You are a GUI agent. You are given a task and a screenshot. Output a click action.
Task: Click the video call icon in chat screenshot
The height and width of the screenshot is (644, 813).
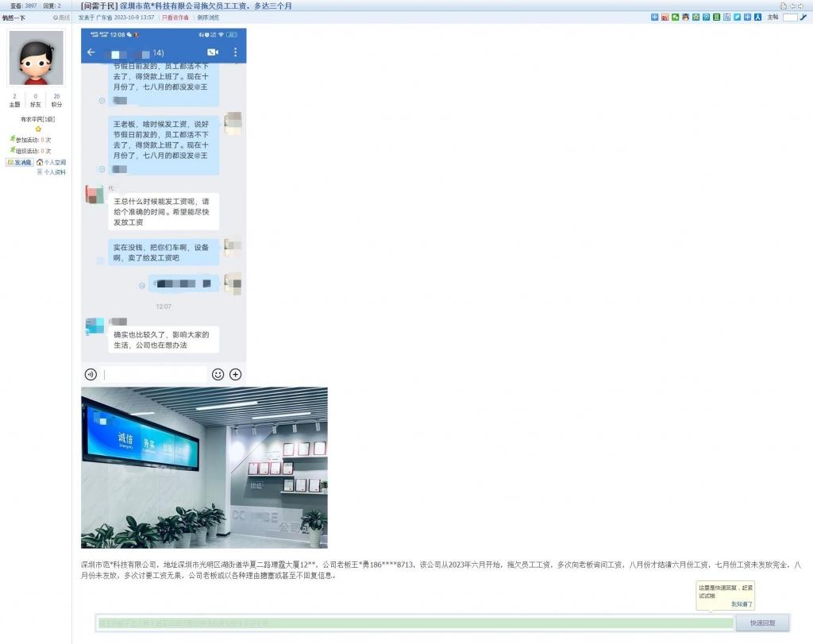[x=213, y=52]
